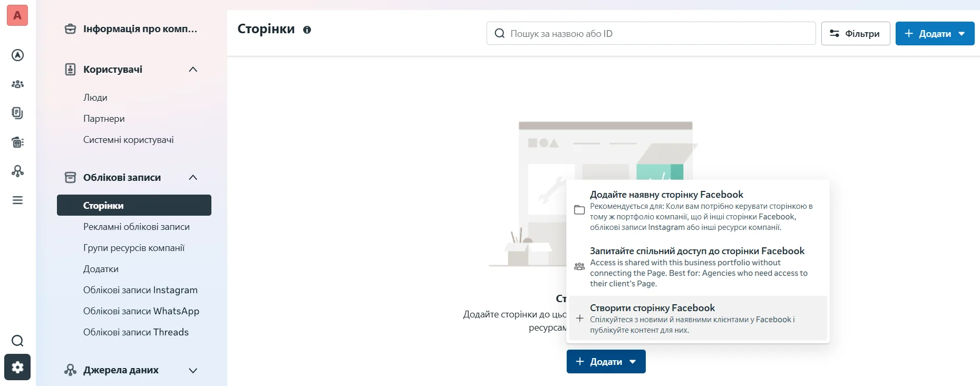Click the Облікові записи section heading
Screen dimensions: 980x386
coord(122,177)
